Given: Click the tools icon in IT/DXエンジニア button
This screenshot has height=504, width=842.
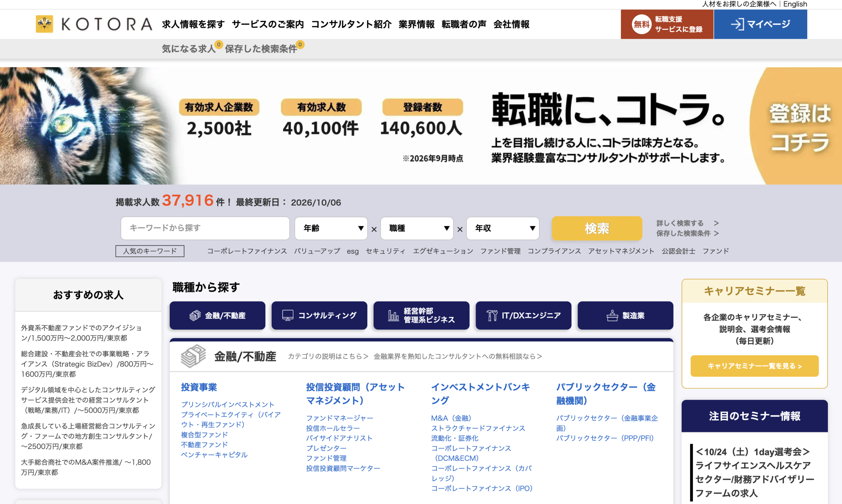Looking at the screenshot, I should click(492, 316).
